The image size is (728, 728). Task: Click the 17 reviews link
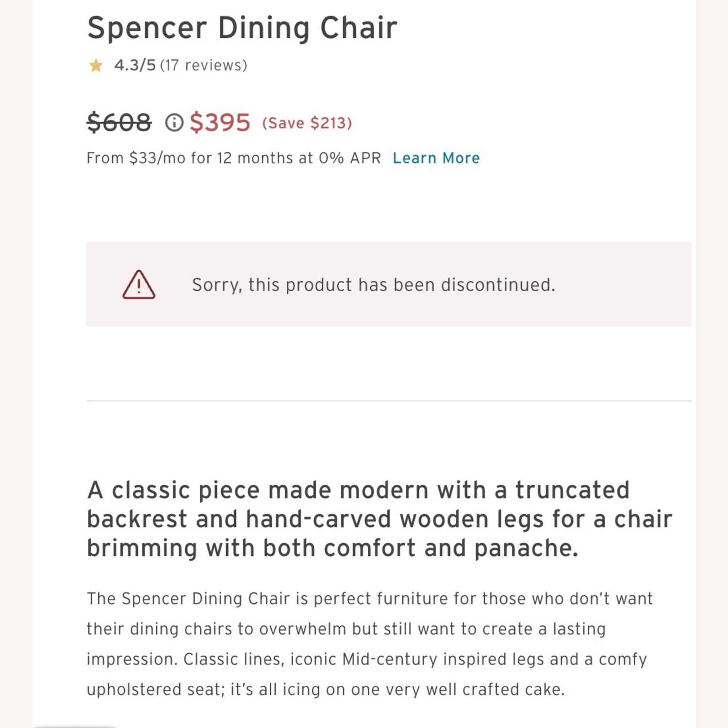pos(204,65)
